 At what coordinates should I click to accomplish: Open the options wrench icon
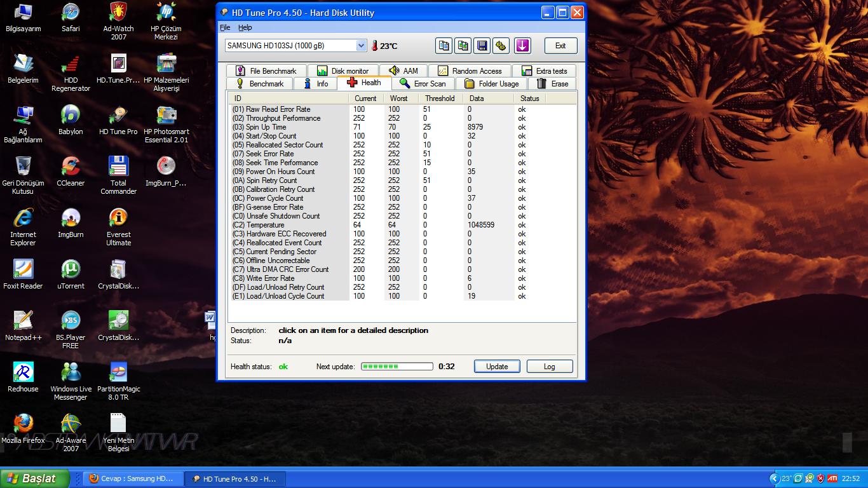[x=501, y=46]
